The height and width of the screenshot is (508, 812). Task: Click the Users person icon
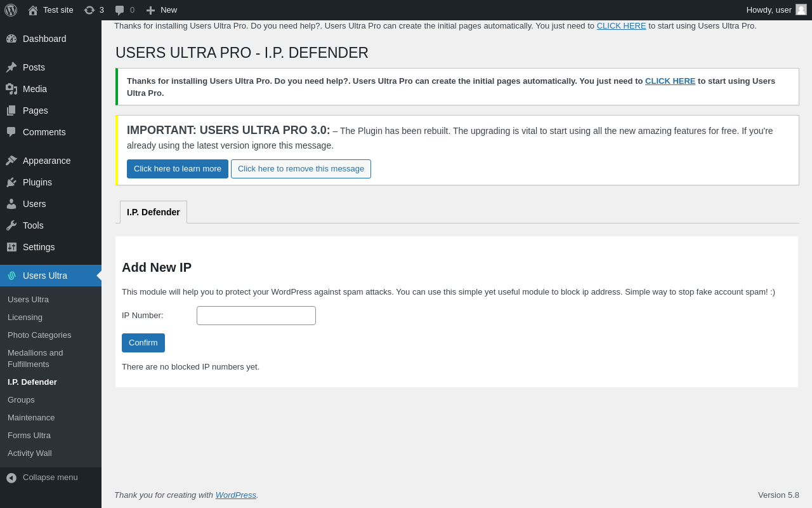point(11,204)
